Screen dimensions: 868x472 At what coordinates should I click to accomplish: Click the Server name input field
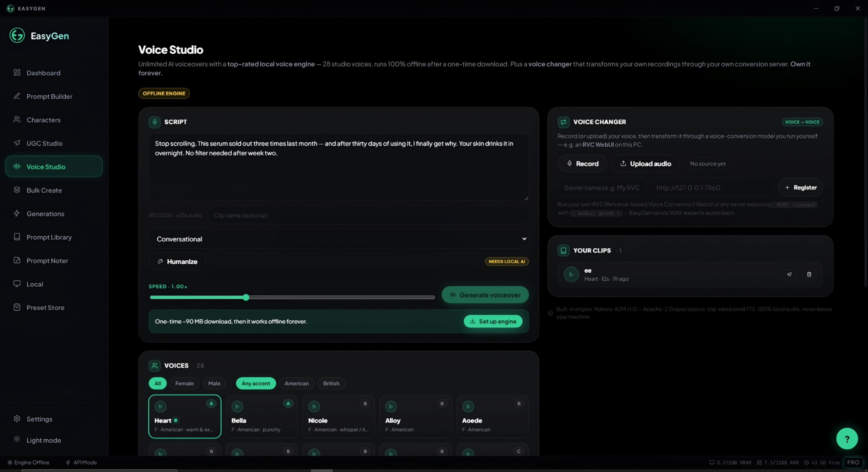pyautogui.click(x=602, y=187)
